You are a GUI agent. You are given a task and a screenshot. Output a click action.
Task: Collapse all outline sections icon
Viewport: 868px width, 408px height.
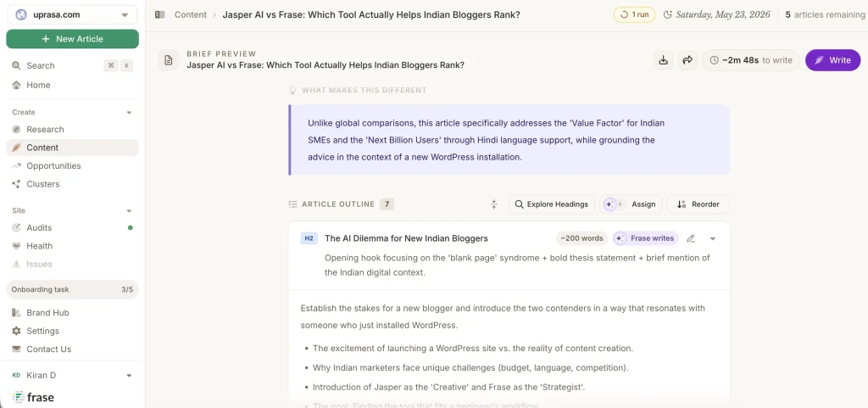tap(494, 204)
